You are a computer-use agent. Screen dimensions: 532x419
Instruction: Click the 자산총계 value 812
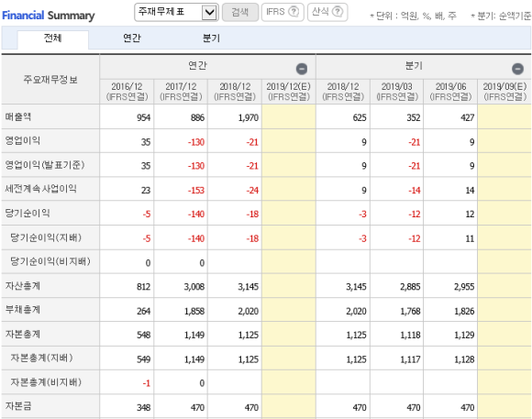(143, 287)
